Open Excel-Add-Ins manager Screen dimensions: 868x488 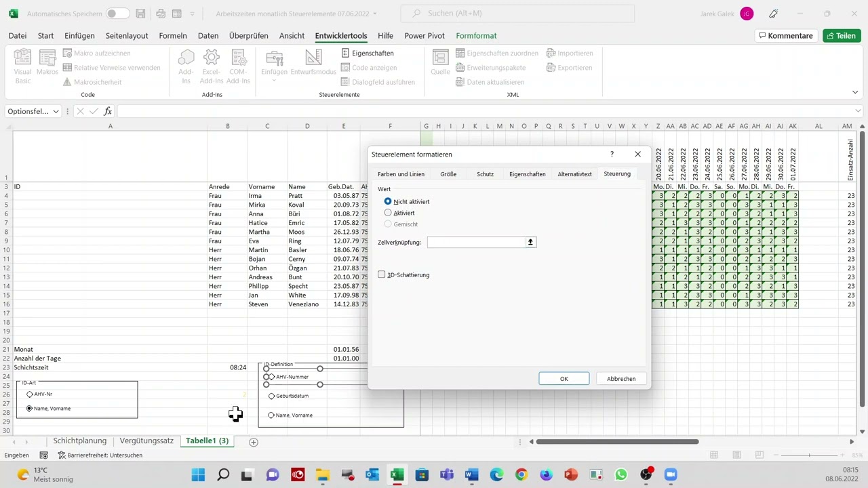pyautogui.click(x=212, y=66)
